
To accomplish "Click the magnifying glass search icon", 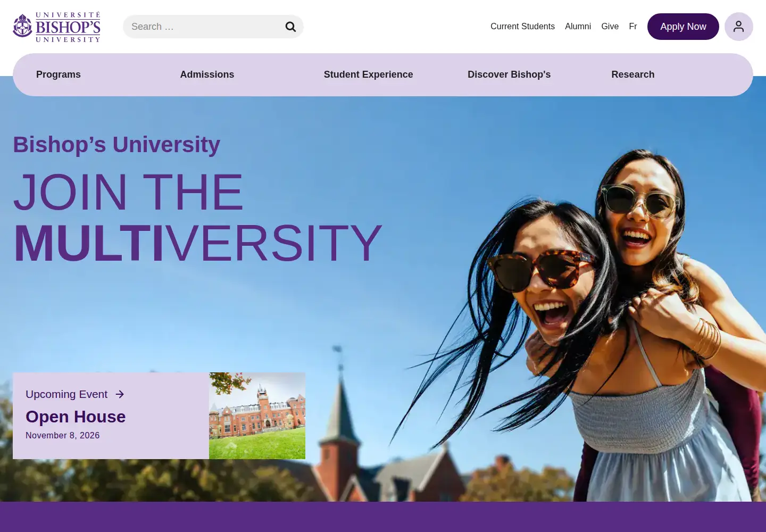I will pos(290,27).
